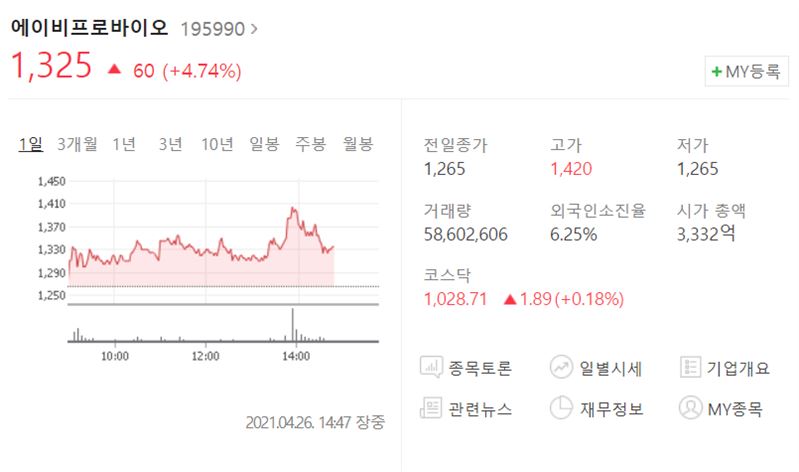Viewport: 799px width, 472px height.
Task: Show the 월봉 monthly candle chart
Action: [357, 144]
